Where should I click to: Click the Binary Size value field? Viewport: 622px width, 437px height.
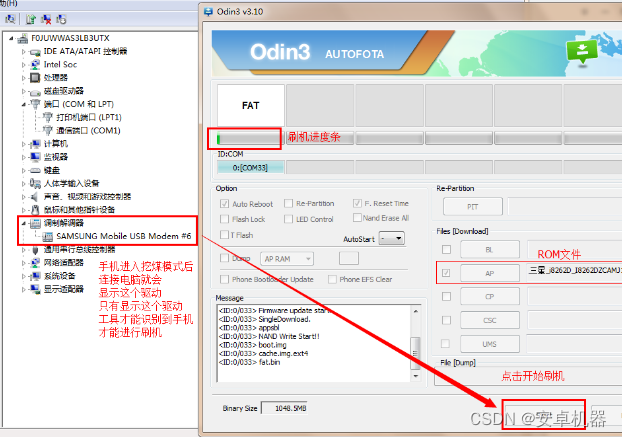pyautogui.click(x=284, y=408)
